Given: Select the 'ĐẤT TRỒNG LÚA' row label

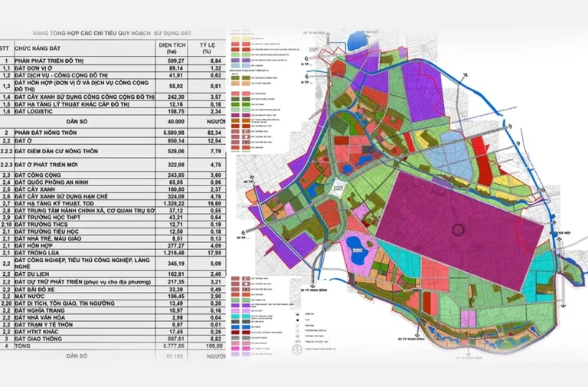Looking at the screenshot, I should [x=37, y=253].
